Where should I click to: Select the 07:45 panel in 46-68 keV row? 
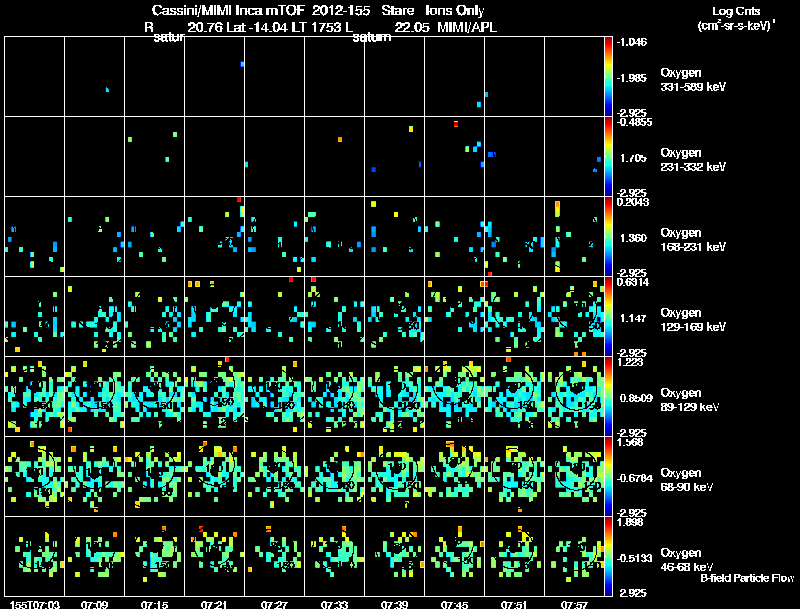click(x=454, y=556)
